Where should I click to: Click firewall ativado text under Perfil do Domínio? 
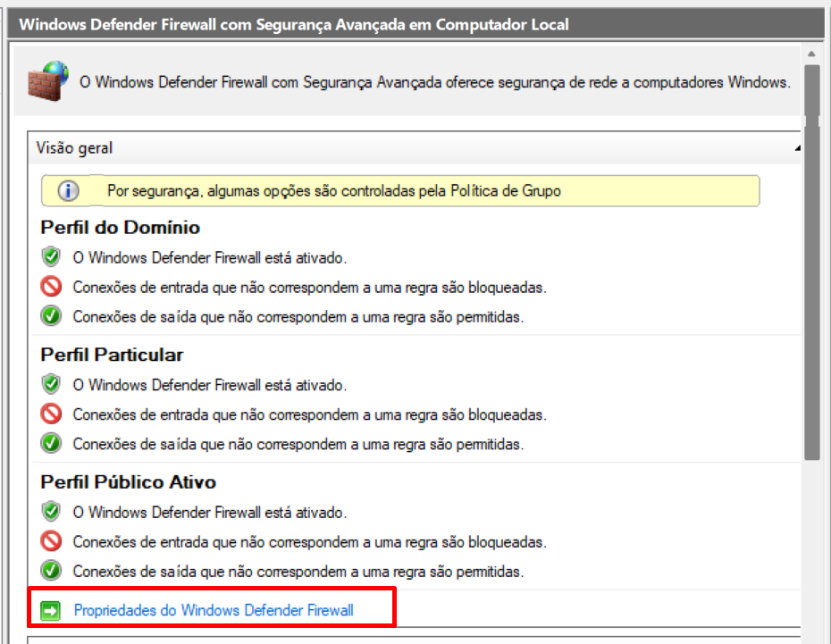point(210,258)
